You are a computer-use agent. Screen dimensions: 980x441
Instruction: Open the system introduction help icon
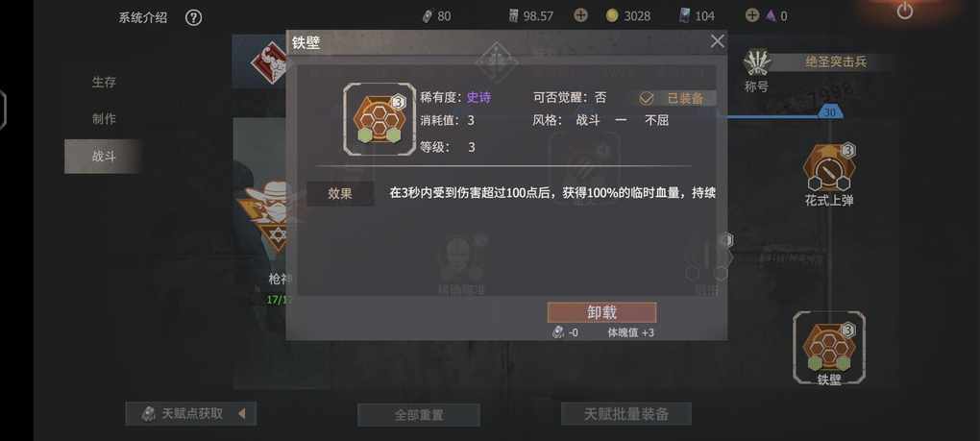(193, 17)
